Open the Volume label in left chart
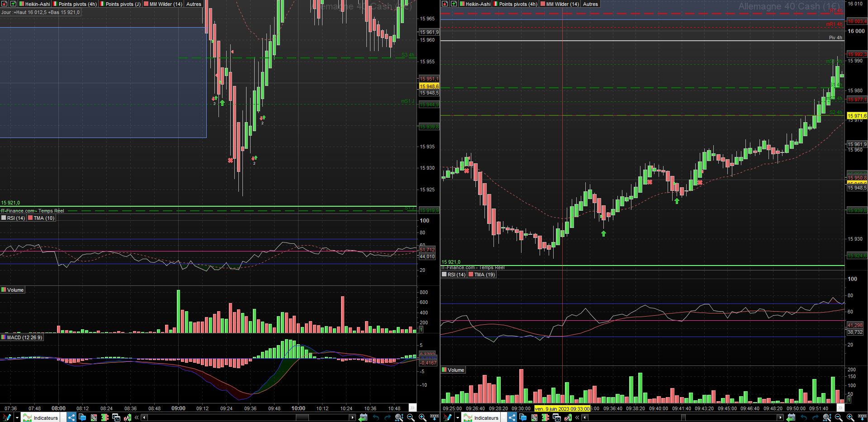Viewport: 868px width, 422px height. point(12,290)
